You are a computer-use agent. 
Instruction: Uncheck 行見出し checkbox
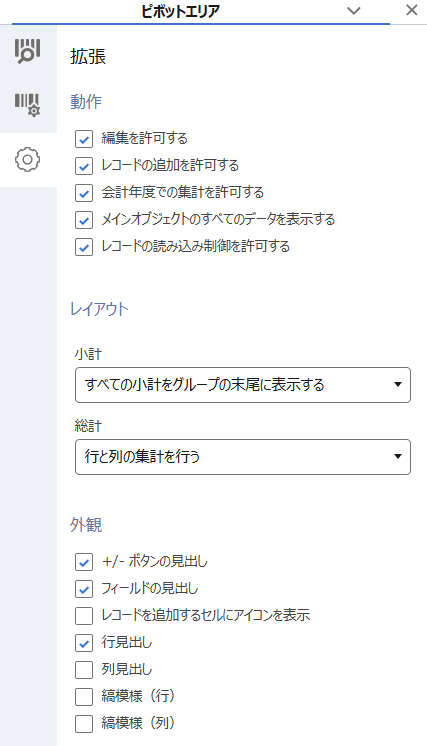coord(84,643)
